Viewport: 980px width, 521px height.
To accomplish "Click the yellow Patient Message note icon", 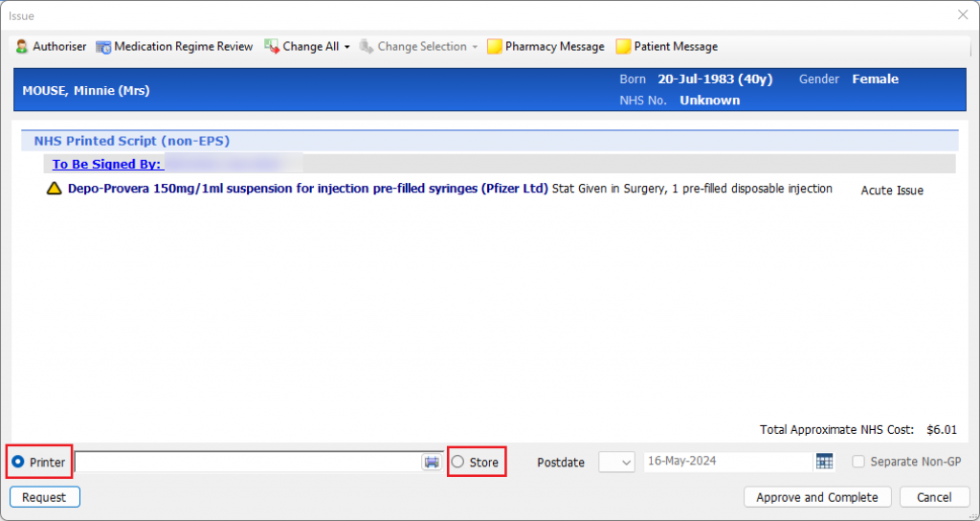I will tap(623, 46).
